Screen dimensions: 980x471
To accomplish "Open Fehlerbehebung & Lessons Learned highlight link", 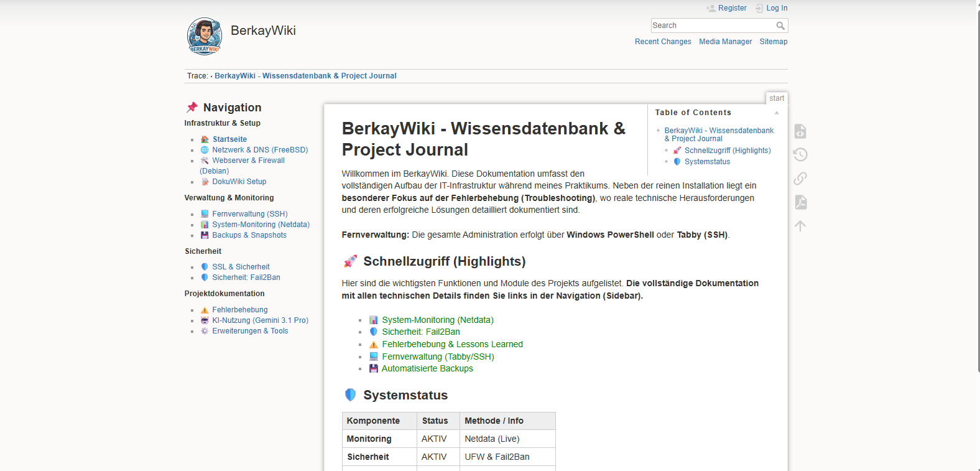I will 452,344.
